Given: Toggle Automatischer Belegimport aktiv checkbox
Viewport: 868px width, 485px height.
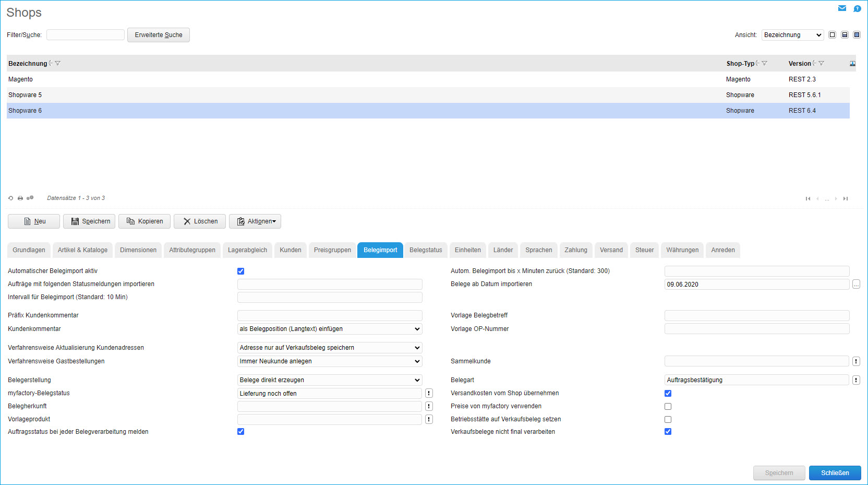Looking at the screenshot, I should pyautogui.click(x=240, y=271).
